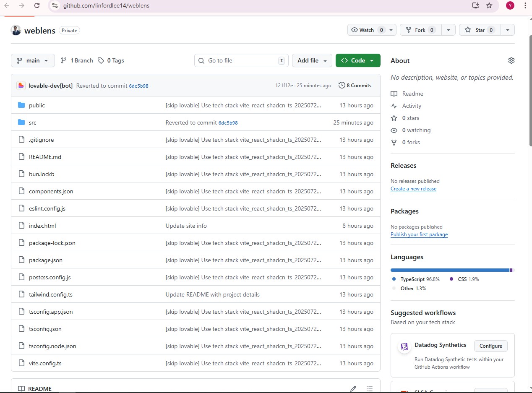Click the Go to file search field
The width and height of the screenshot is (532, 393).
tap(241, 60)
